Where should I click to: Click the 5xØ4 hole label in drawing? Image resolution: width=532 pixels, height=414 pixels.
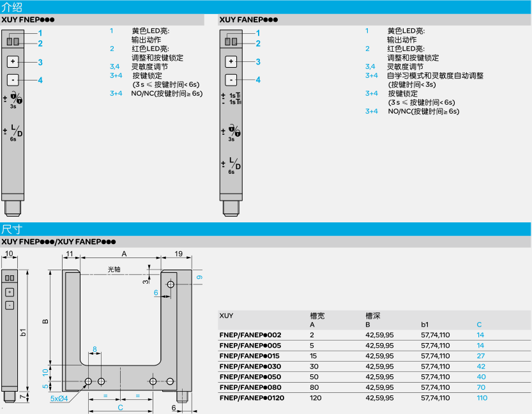tap(59, 398)
